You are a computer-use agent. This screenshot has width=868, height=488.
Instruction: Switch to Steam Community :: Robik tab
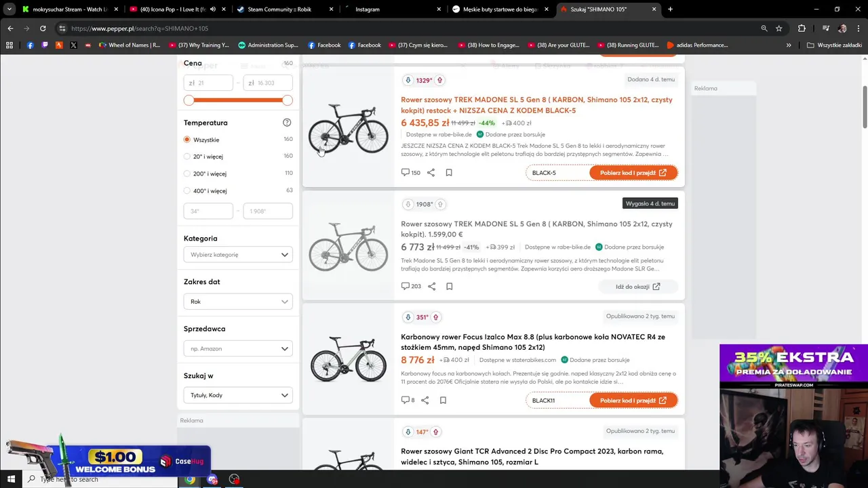click(x=285, y=9)
